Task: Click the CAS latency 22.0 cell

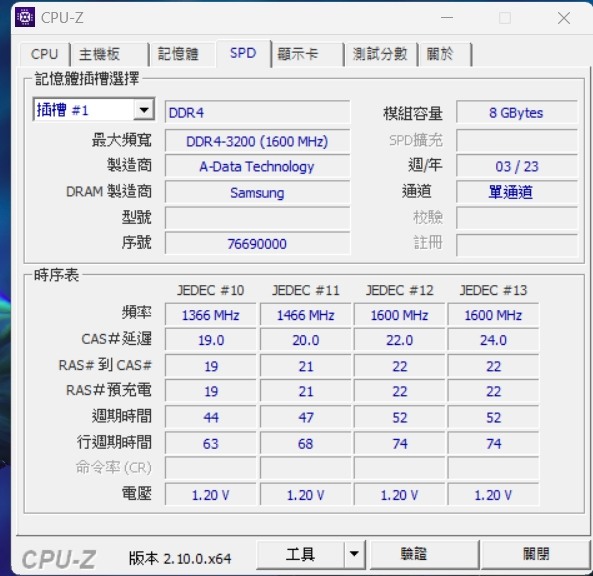Action: point(400,340)
